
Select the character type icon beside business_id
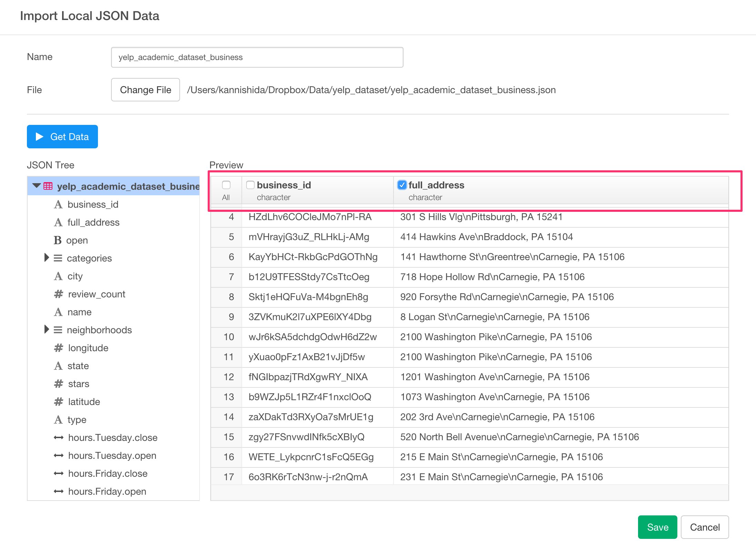coord(58,204)
